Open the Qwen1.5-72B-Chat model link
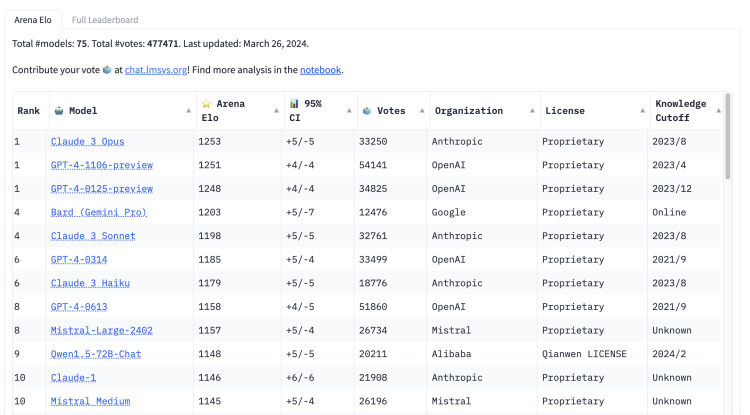 (x=96, y=354)
